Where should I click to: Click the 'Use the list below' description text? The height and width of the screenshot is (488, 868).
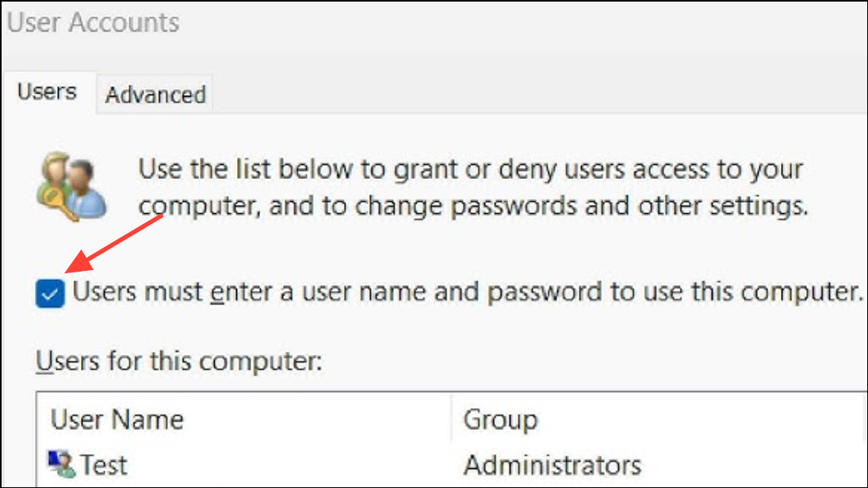pos(470,169)
